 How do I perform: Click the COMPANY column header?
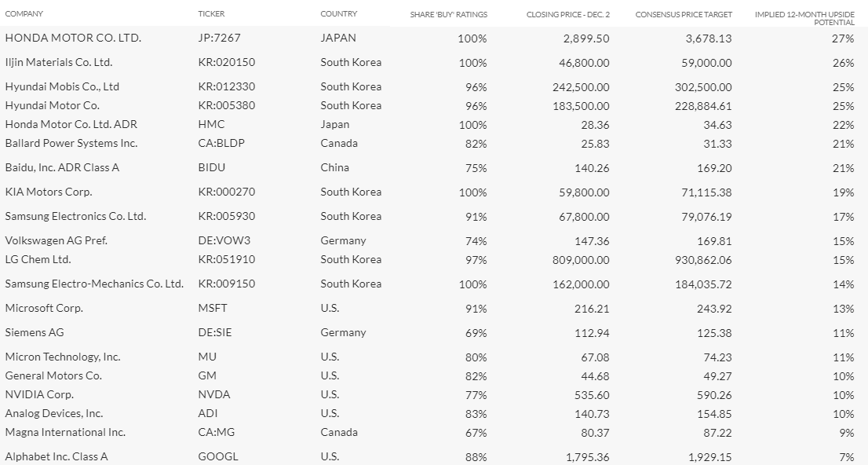pos(24,13)
